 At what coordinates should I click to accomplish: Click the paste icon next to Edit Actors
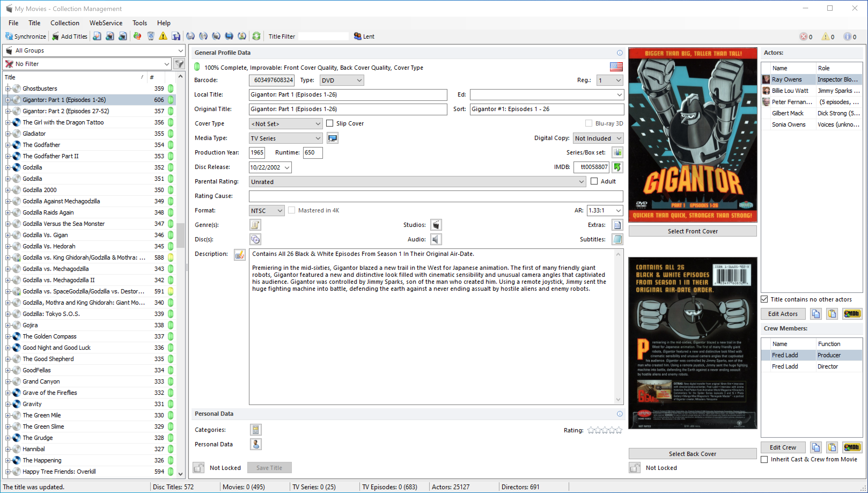pyautogui.click(x=832, y=314)
